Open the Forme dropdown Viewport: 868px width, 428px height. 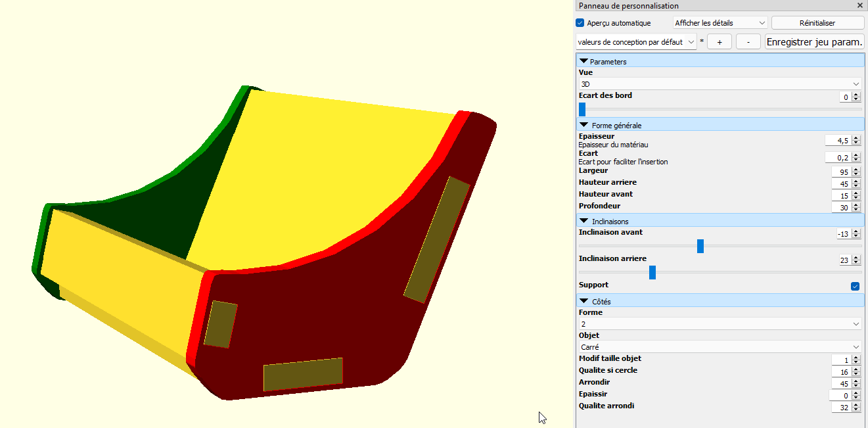(720, 324)
